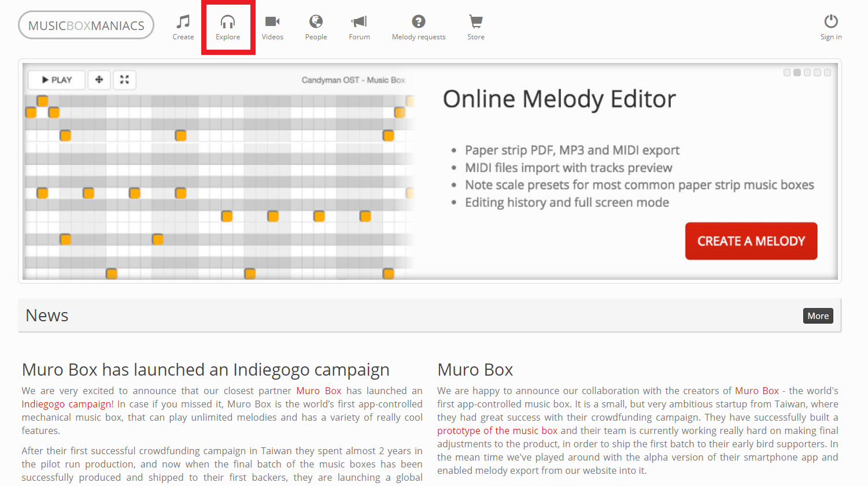Click the More button in News header
The width and height of the screenshot is (868, 486).
pyautogui.click(x=818, y=316)
